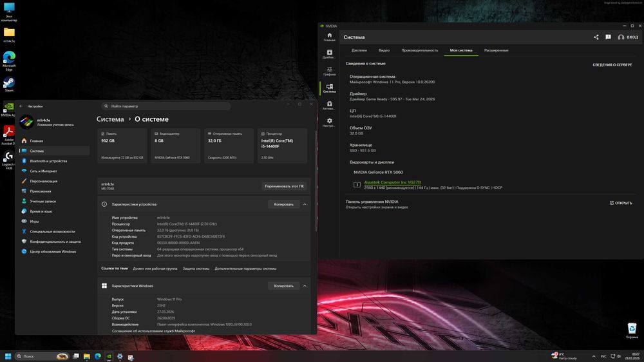The image size is (644, 362).
Task: Open Adobe Acrobat desktop icon
Action: click(8, 135)
